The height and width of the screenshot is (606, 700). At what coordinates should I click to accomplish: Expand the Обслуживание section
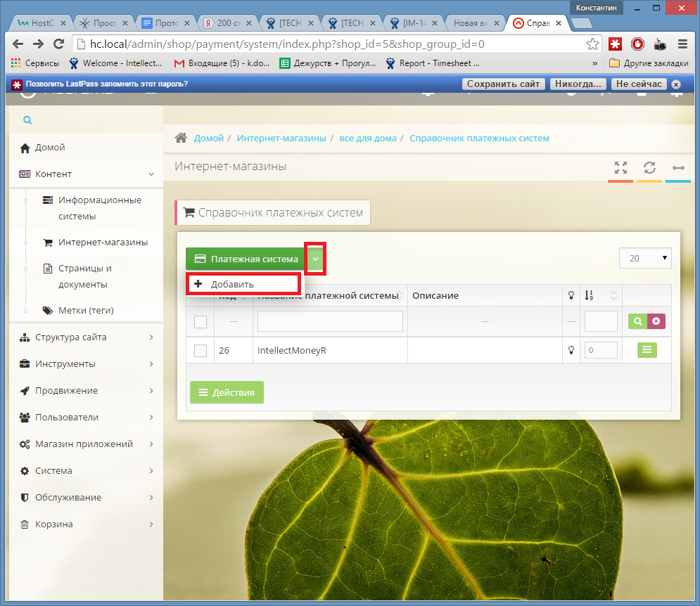pyautogui.click(x=86, y=498)
